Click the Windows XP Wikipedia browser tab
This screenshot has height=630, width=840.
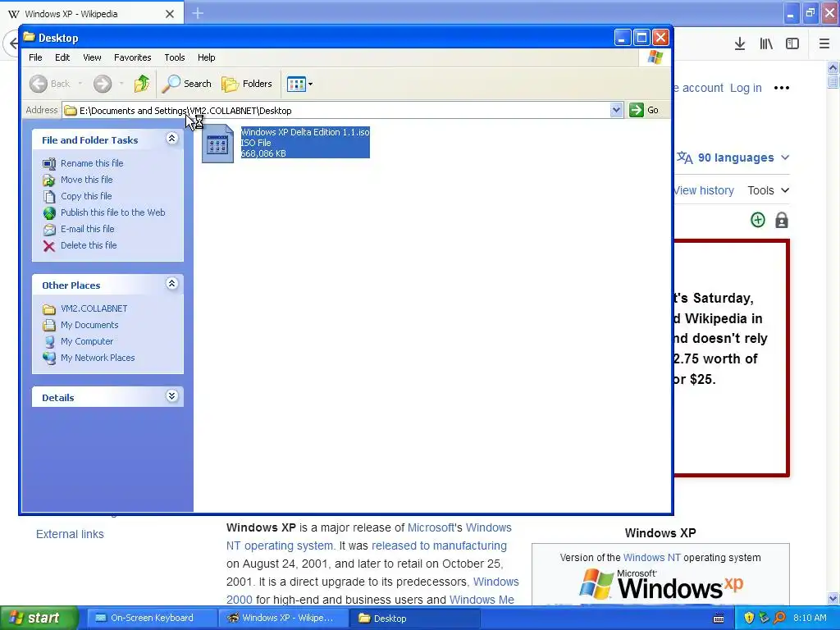pos(91,14)
